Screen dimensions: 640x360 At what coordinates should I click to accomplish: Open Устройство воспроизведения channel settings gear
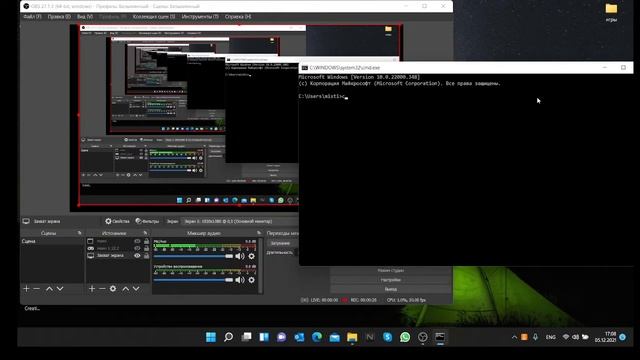(x=251, y=280)
